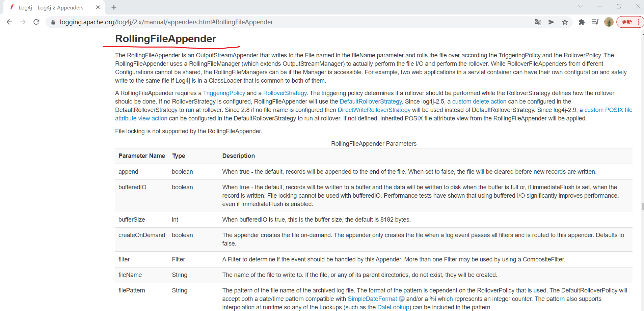Click the Parameter Name column header

pyautogui.click(x=142, y=156)
